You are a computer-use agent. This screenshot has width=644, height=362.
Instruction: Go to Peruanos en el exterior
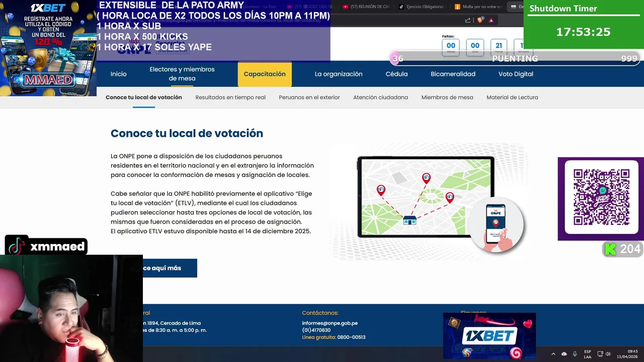(x=309, y=97)
